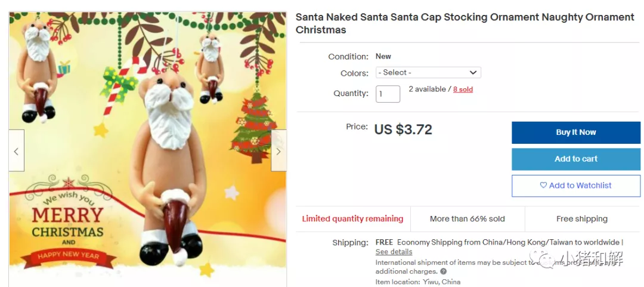Click the Item location Yiwu, China text
644x287 pixels.
[417, 282]
